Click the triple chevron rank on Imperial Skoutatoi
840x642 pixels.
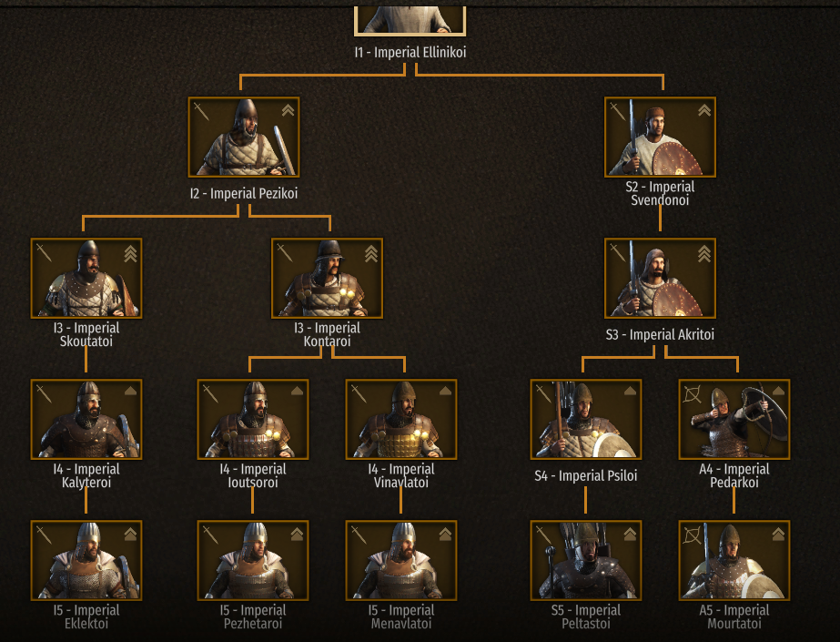pyautogui.click(x=130, y=253)
